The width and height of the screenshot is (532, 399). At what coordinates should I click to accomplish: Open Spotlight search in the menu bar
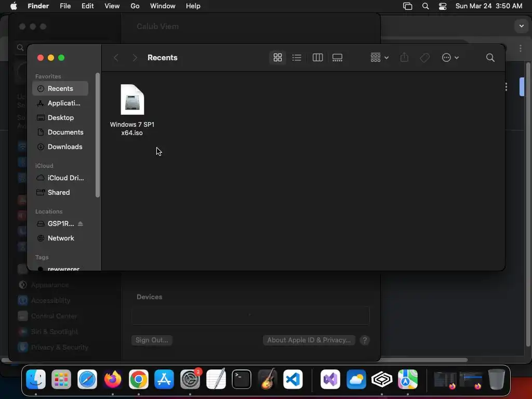coord(425,6)
